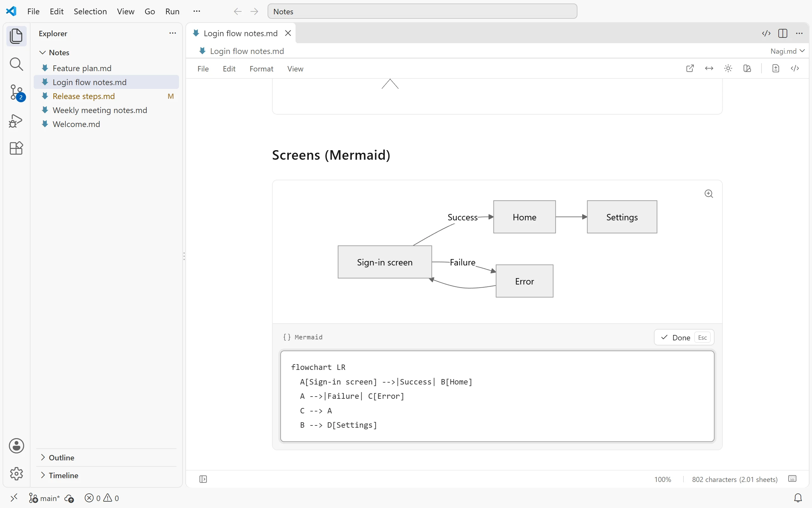
Task: Open the Nagi.md dropdown
Action: point(787,51)
